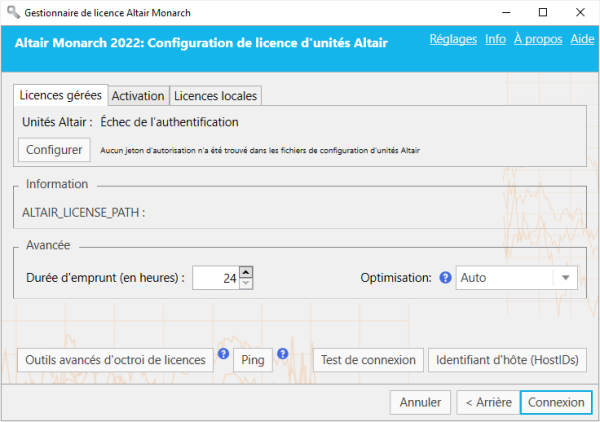Image resolution: width=600 pixels, height=422 pixels.
Task: Switch to the Licences locales tab
Action: click(215, 96)
